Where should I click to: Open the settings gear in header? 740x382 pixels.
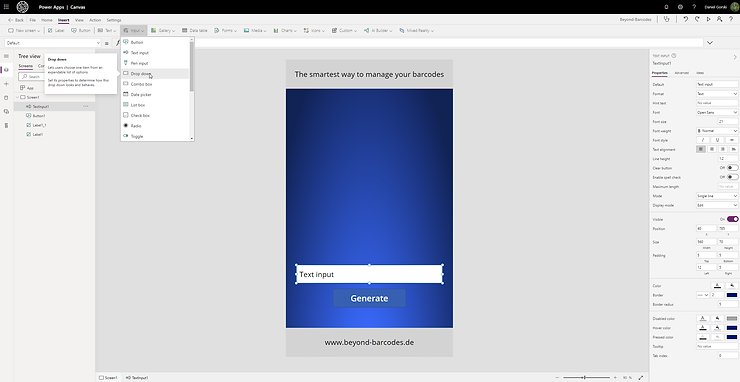pos(680,7)
